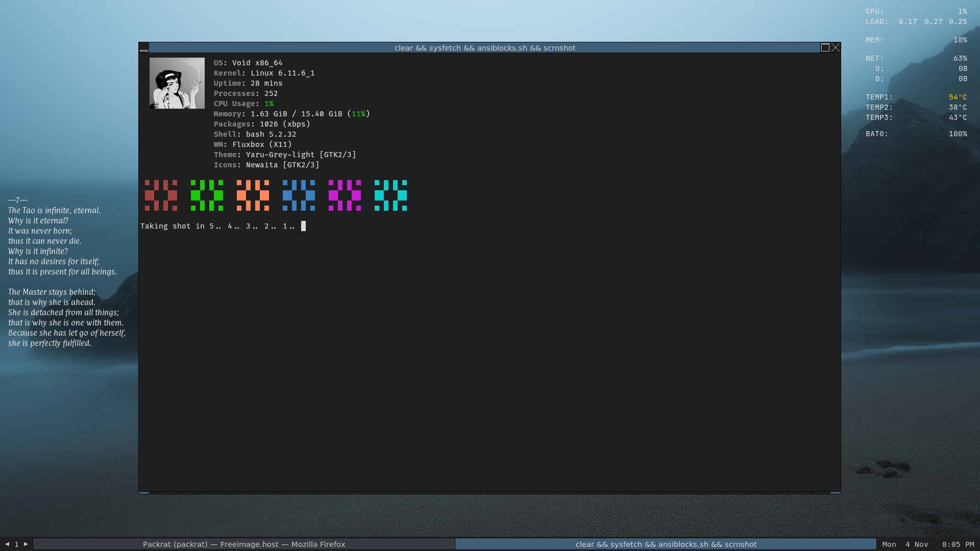980x551 pixels.
Task: Click the terminal window title bar
Action: 484,48
